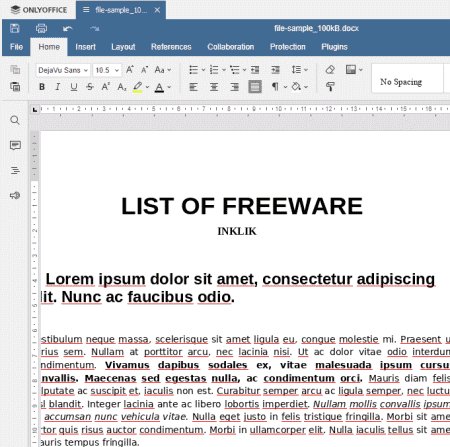Toggle Bold formatting
This screenshot has width=450, height=447.
[x=42, y=87]
